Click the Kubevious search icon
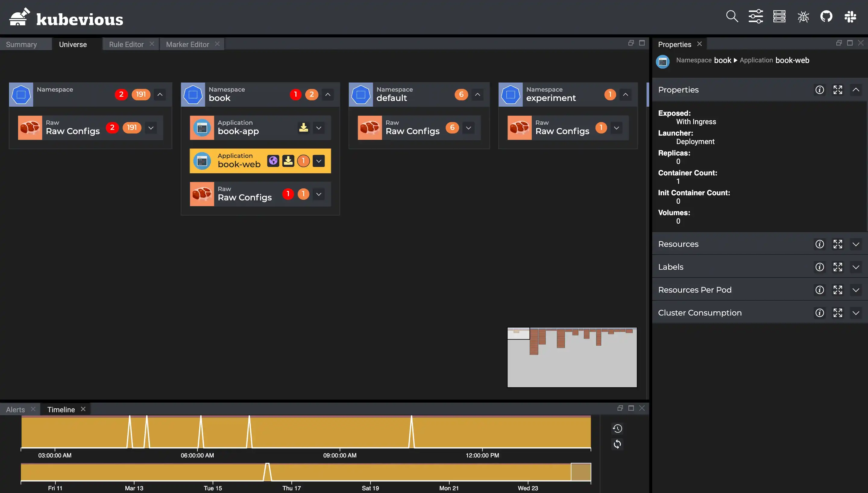Screen dimensions: 868x493 click(x=732, y=16)
